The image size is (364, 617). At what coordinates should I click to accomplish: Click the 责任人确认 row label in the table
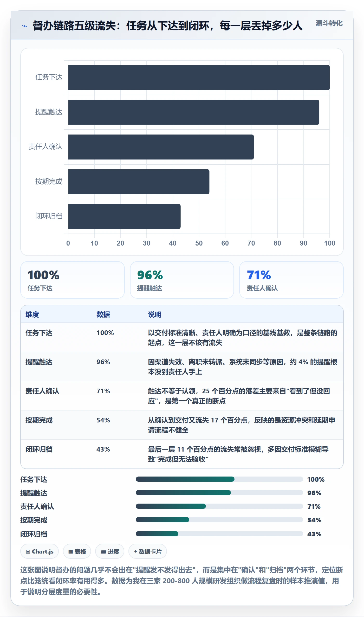[42, 391]
